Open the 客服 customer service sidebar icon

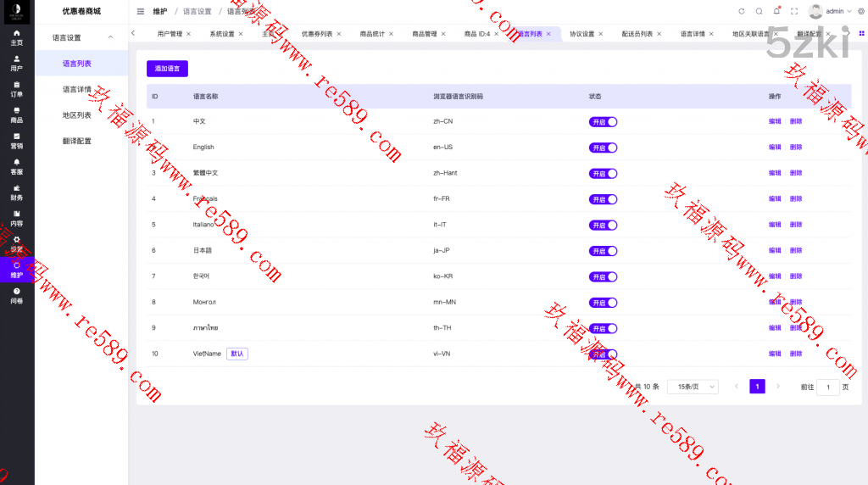(x=17, y=167)
